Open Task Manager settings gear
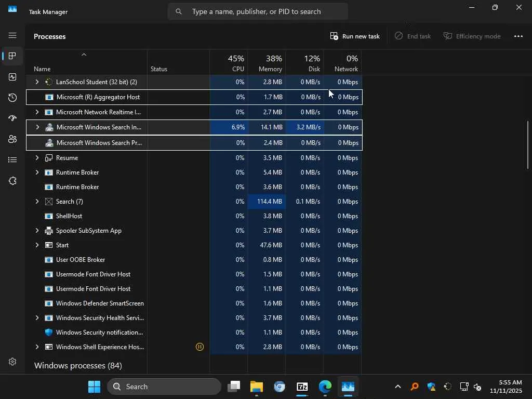The width and height of the screenshot is (532, 399). click(12, 362)
